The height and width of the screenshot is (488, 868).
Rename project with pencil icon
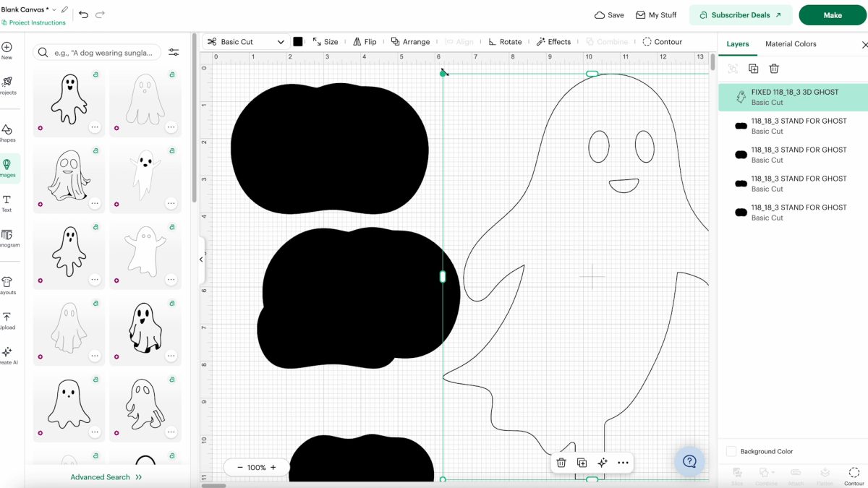[64, 9]
